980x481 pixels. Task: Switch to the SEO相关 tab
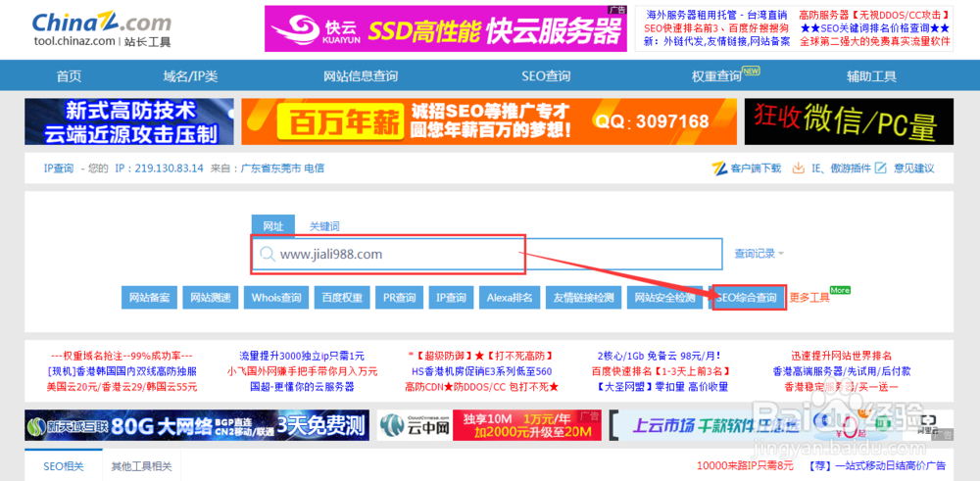63,466
